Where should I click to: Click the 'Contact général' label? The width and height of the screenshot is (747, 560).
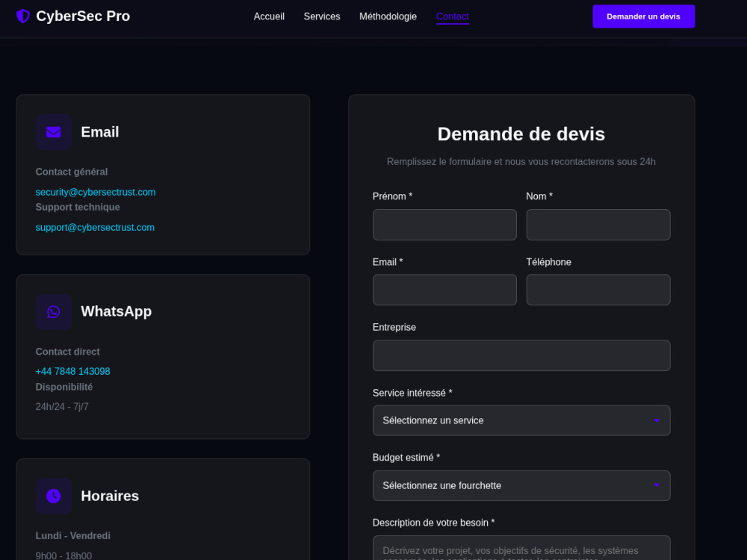point(72,172)
